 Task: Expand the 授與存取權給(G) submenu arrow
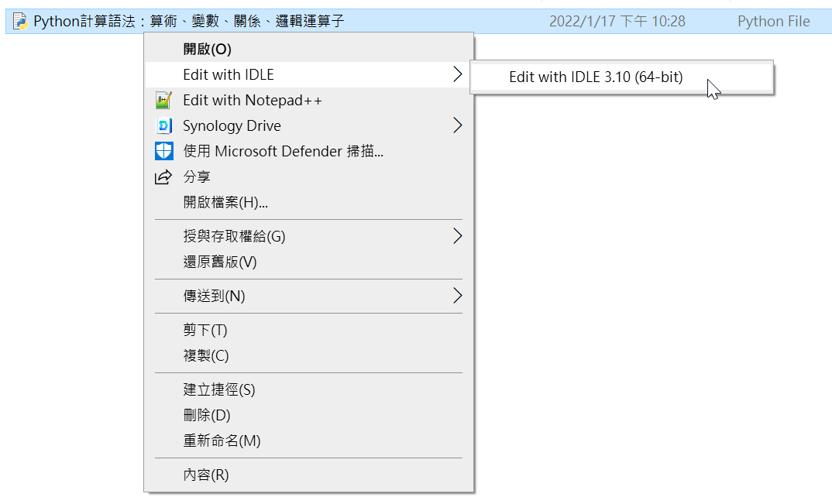point(457,236)
